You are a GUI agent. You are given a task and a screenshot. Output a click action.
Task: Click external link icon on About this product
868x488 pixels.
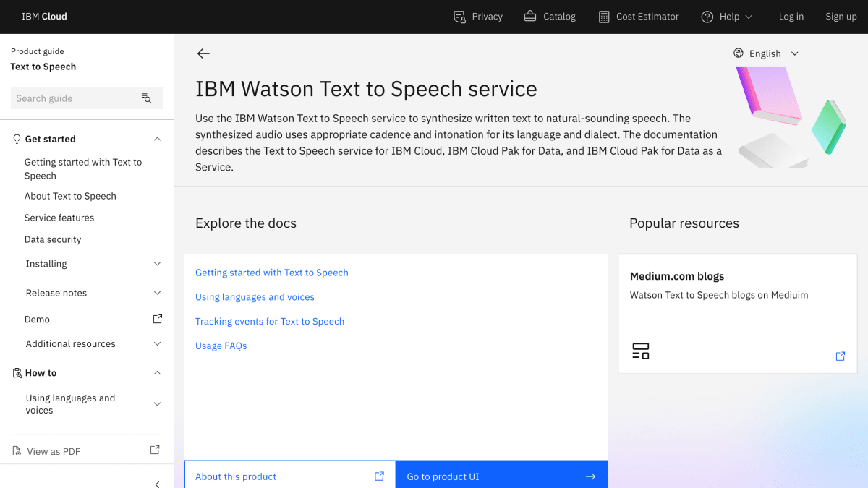click(379, 476)
